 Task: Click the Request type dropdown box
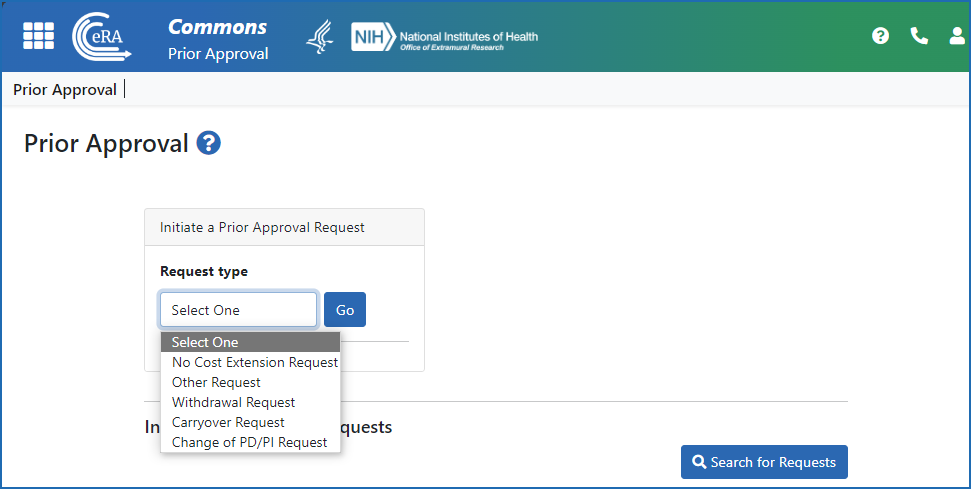pyautogui.click(x=239, y=310)
